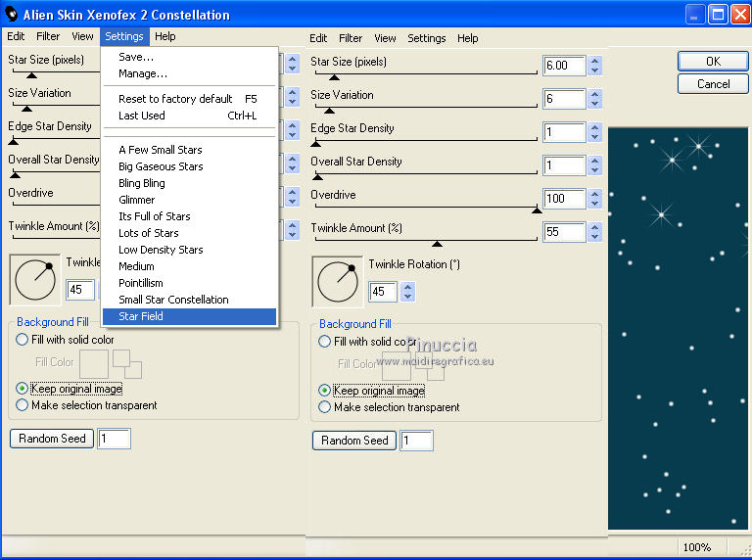Pick the Big Gaseous Stars preset
This screenshot has width=752, height=560.
[189, 166]
